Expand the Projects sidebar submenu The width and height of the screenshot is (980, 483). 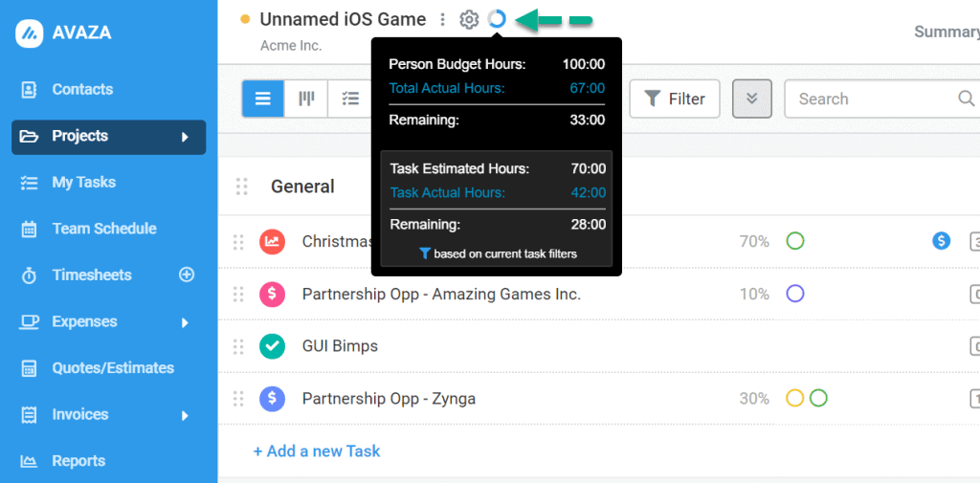point(185,137)
